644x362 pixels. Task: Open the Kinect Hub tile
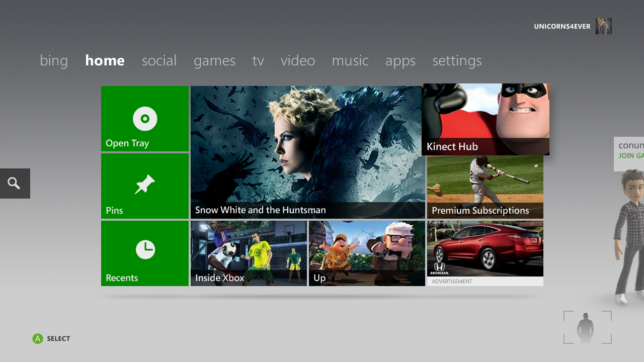point(486,119)
